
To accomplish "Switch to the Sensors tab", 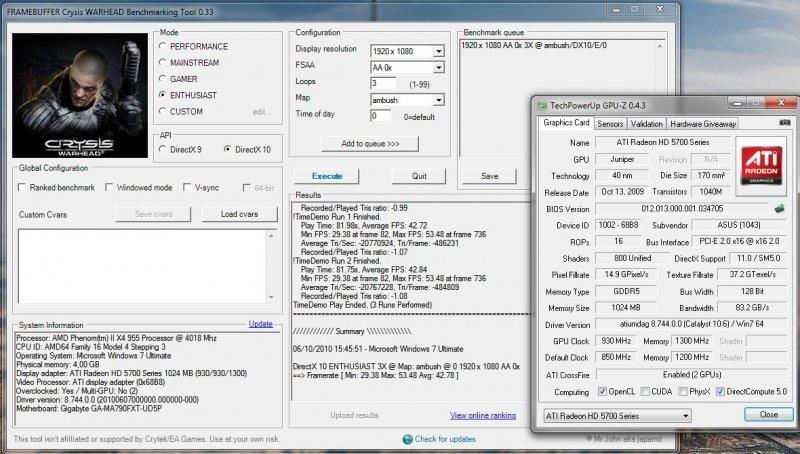I will click(x=610, y=124).
